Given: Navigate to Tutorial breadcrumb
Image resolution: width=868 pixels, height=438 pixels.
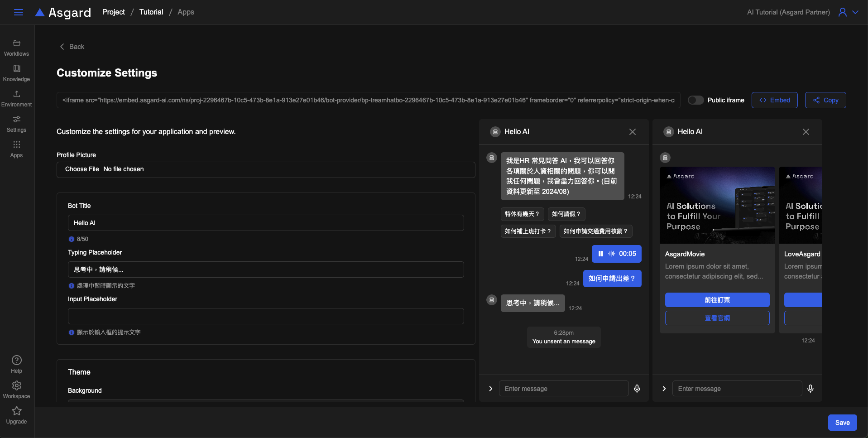Looking at the screenshot, I should (x=151, y=12).
